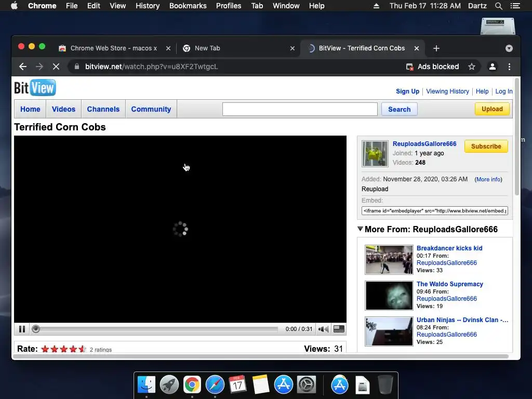This screenshot has width=532, height=399.
Task: Click the BitView search input field
Action: click(300, 109)
